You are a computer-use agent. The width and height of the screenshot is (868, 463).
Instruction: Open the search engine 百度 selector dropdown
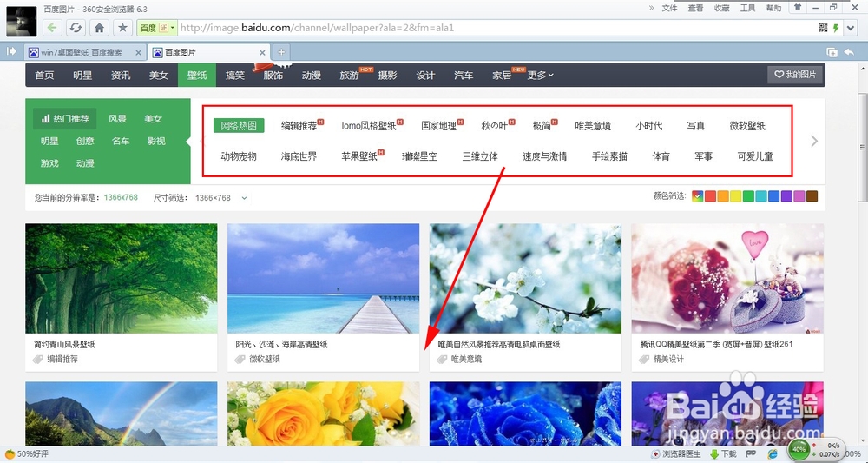coord(156,28)
